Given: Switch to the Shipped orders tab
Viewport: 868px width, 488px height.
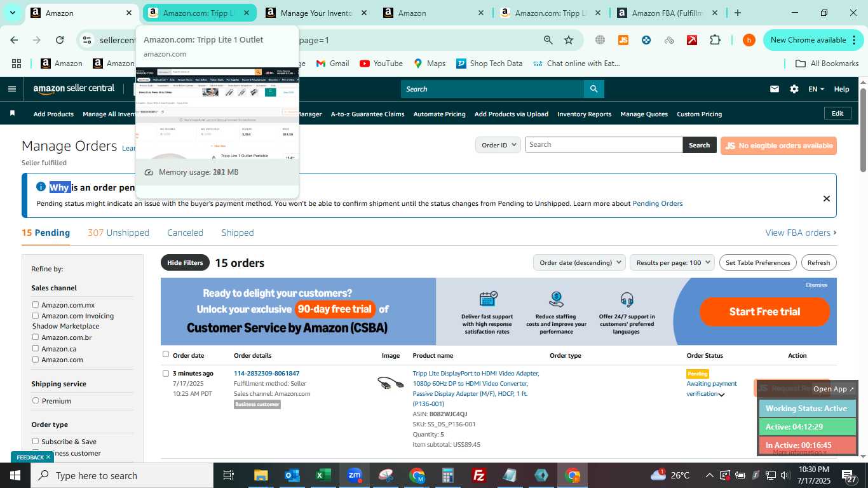Looking at the screenshot, I should (x=238, y=233).
